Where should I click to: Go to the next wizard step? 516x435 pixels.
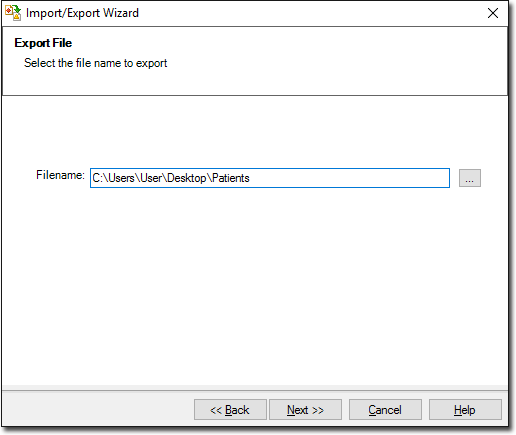tap(305, 410)
